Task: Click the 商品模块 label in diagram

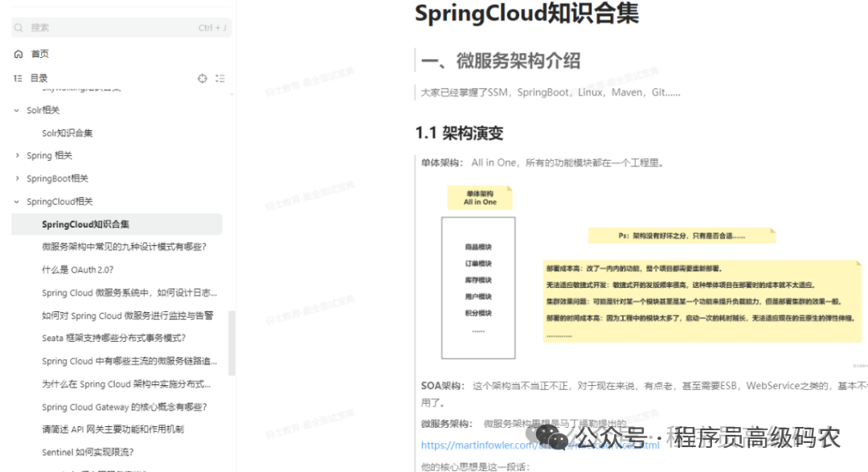Action: pos(478,247)
